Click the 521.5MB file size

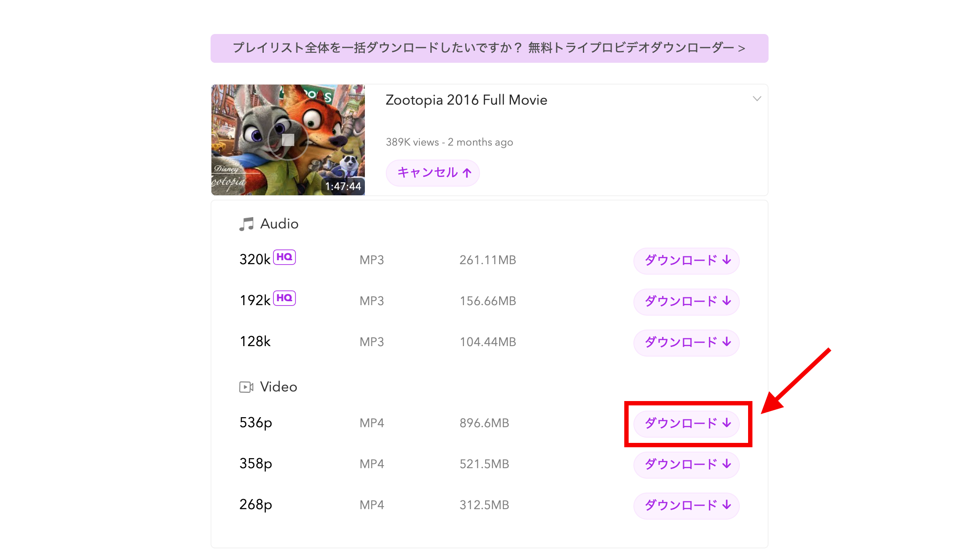coord(484,464)
